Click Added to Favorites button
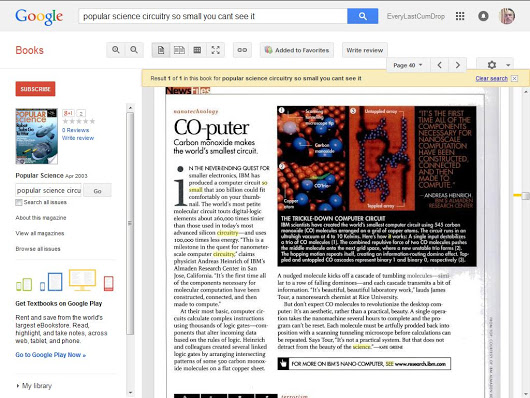530x398 pixels. 297,50
